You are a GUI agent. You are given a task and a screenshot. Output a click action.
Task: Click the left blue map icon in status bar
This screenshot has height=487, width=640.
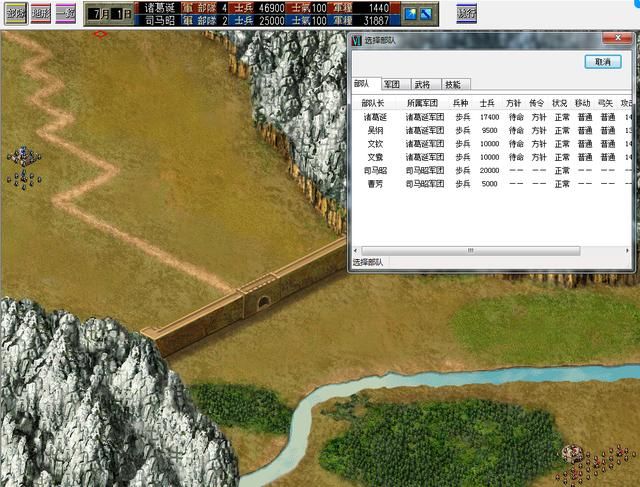pos(410,14)
